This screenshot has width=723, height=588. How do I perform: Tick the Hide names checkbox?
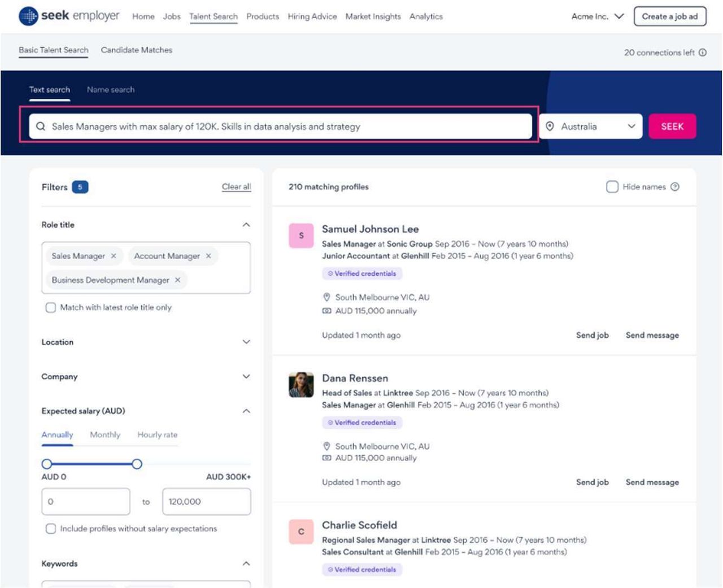click(612, 187)
